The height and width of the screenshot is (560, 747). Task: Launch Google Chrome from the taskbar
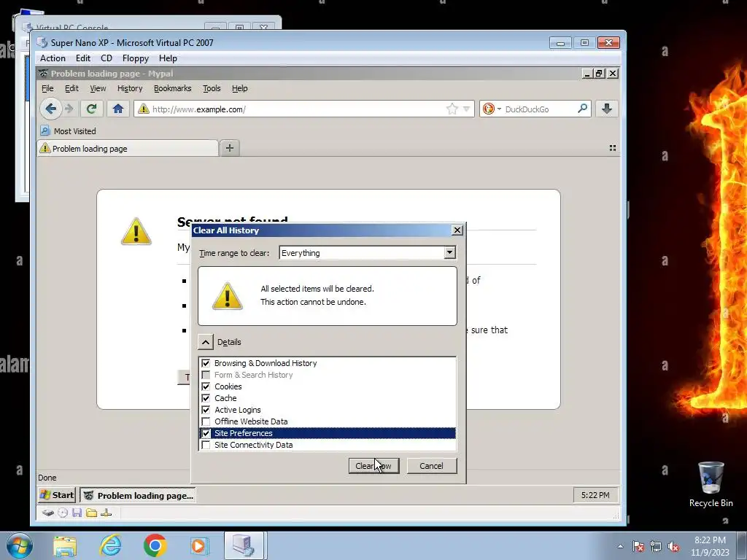click(x=155, y=545)
